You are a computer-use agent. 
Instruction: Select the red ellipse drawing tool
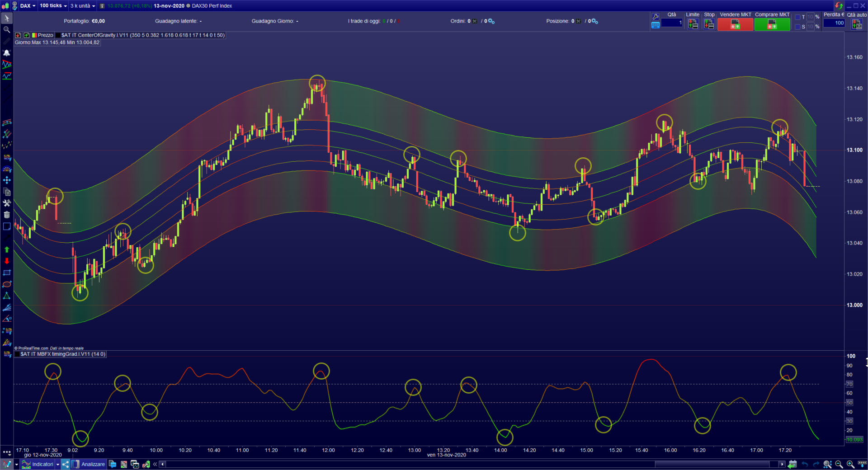tap(7, 284)
